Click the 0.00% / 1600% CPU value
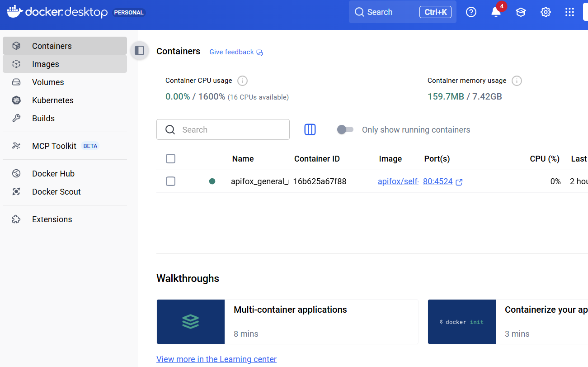 tap(195, 96)
